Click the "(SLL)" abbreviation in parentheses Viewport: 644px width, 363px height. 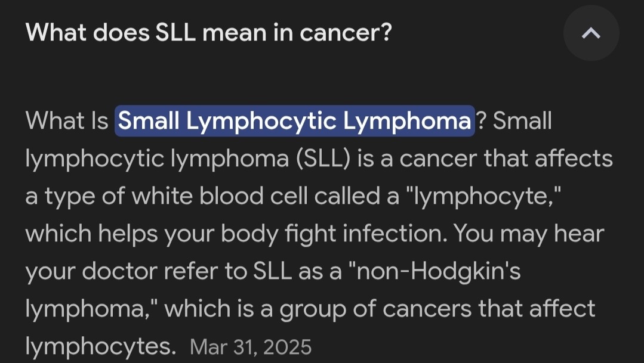coord(323,159)
